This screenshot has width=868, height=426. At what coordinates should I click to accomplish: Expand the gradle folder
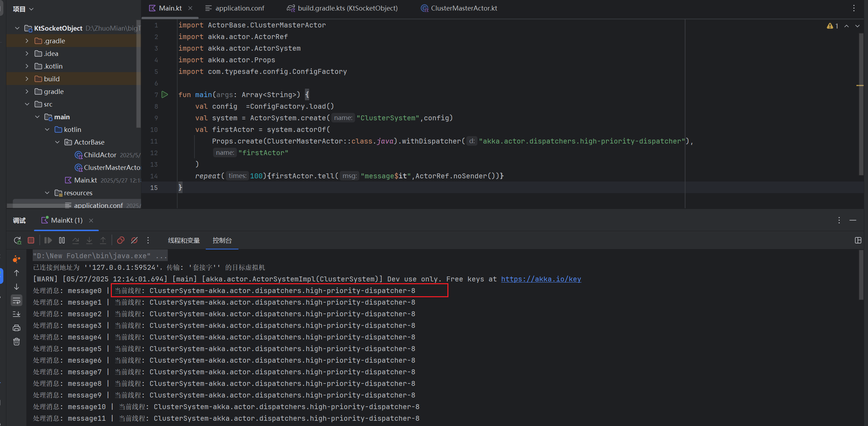click(27, 91)
